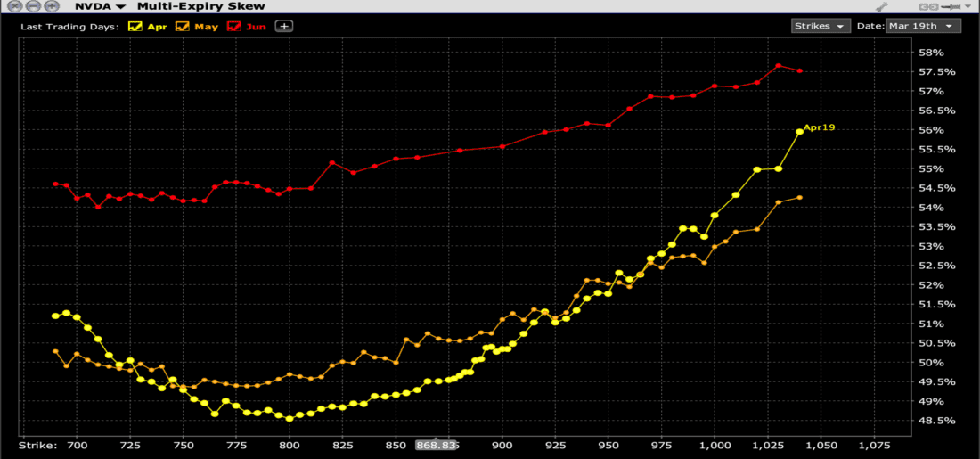The width and height of the screenshot is (980, 459).
Task: Click the 925 strike axis label
Action: [x=555, y=446]
